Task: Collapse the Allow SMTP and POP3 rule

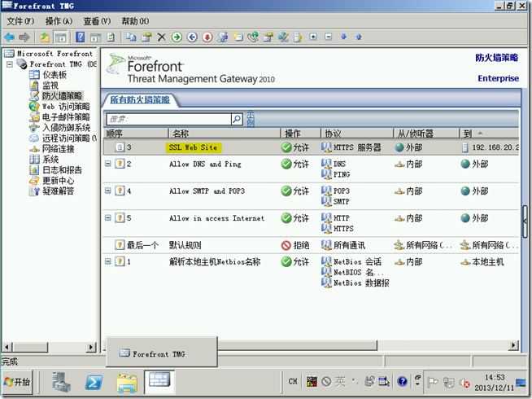Action: 108,191
